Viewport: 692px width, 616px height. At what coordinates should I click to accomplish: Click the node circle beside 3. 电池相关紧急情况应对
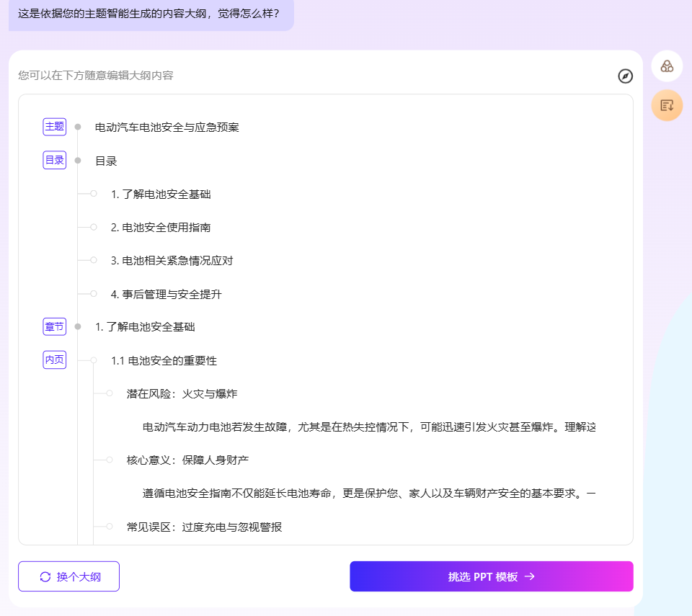(94, 260)
